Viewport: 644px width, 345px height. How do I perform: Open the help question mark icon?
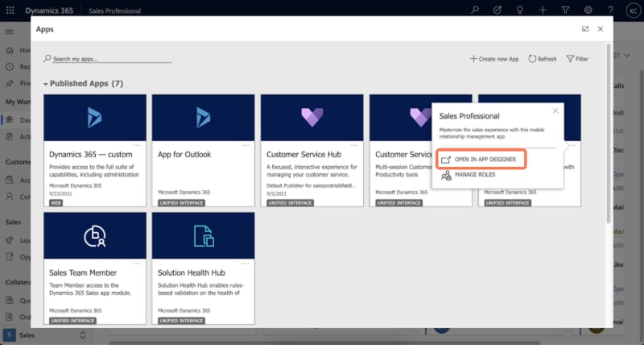pyautogui.click(x=611, y=10)
